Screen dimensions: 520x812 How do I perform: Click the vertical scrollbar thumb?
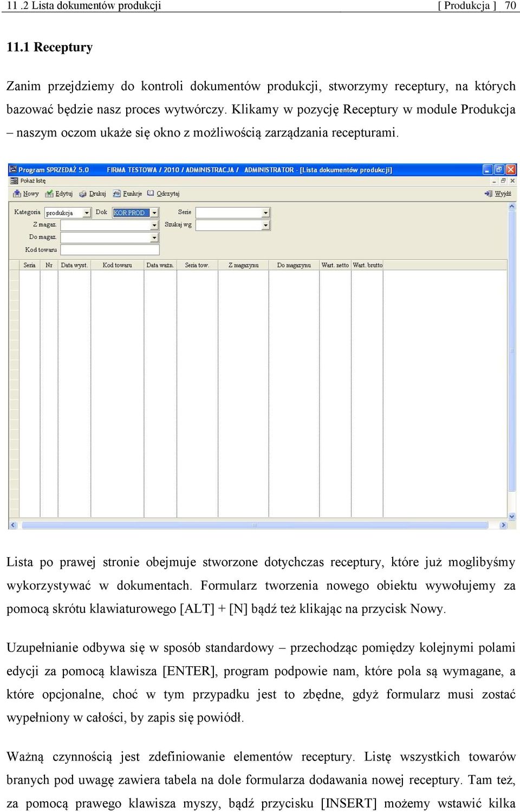point(512,351)
